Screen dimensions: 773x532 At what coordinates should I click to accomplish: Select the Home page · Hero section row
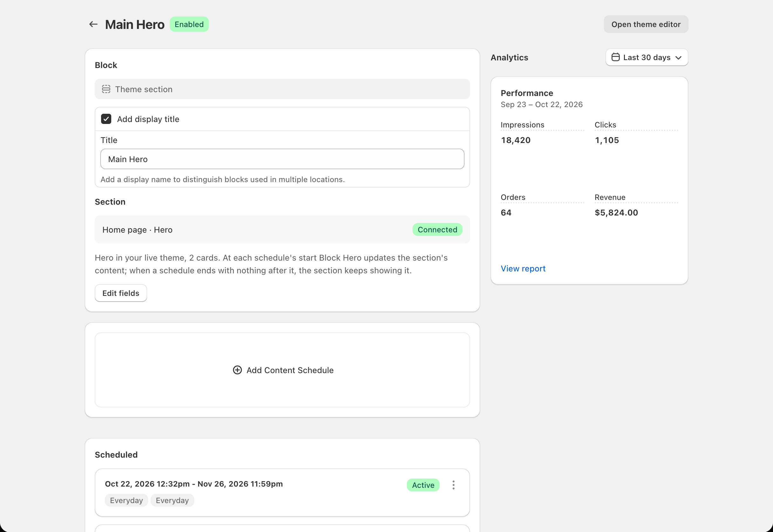pos(282,230)
